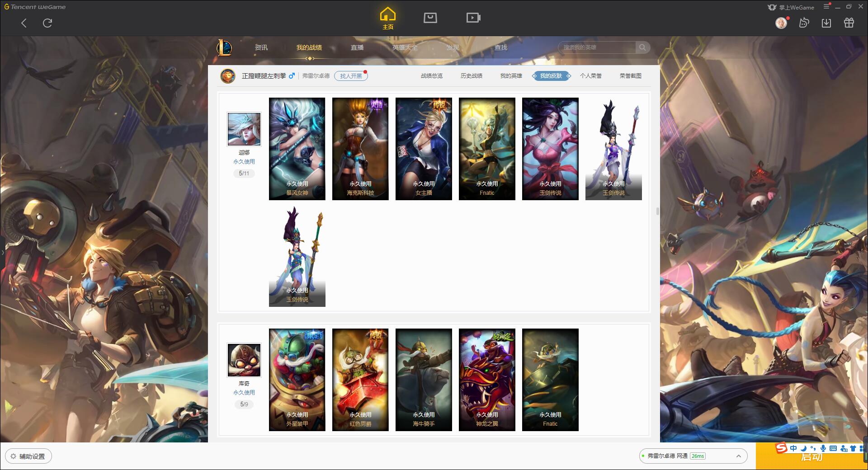Refresh the page with the reload icon
868x470 pixels.
tap(47, 23)
